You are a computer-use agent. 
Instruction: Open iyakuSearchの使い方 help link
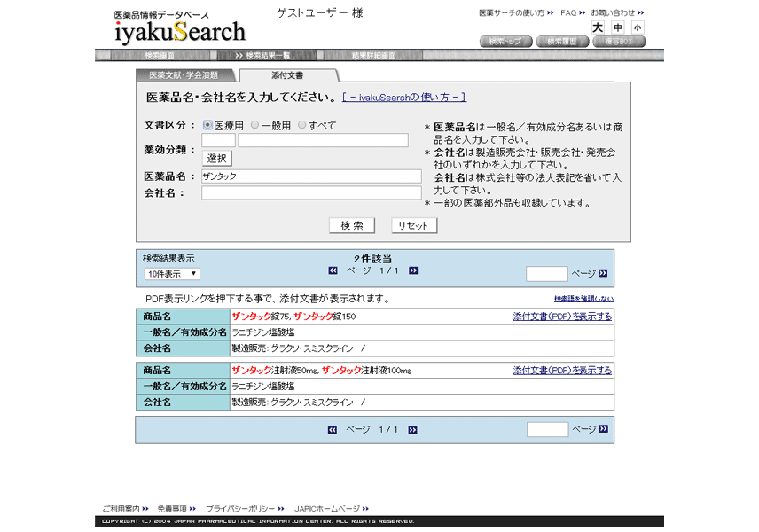coord(404,98)
